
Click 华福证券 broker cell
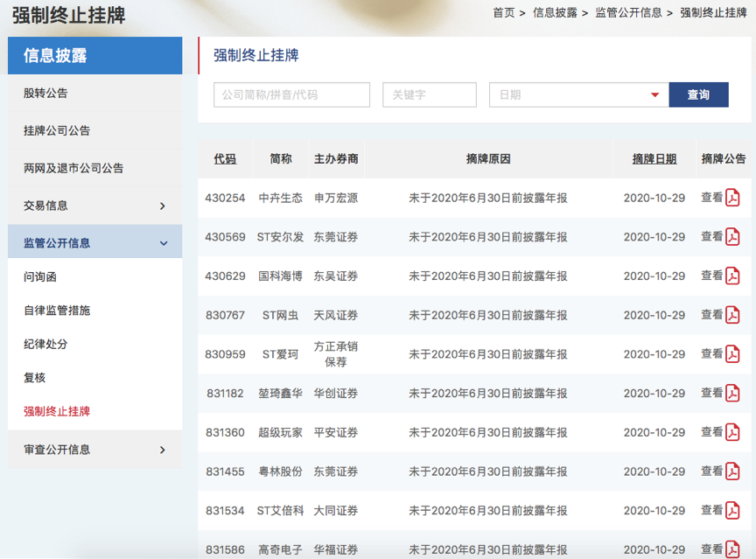pos(336,549)
